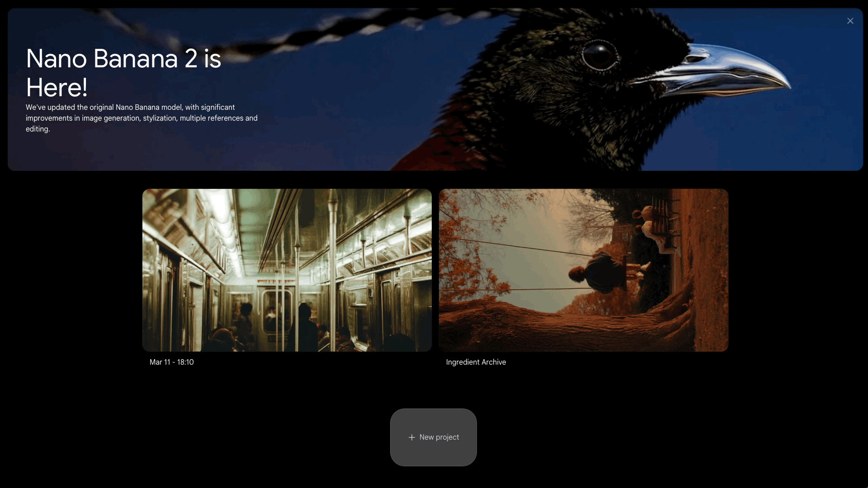Click the Mar 11 - 18:10 timestamp label
This screenshot has height=488, width=868.
point(171,362)
